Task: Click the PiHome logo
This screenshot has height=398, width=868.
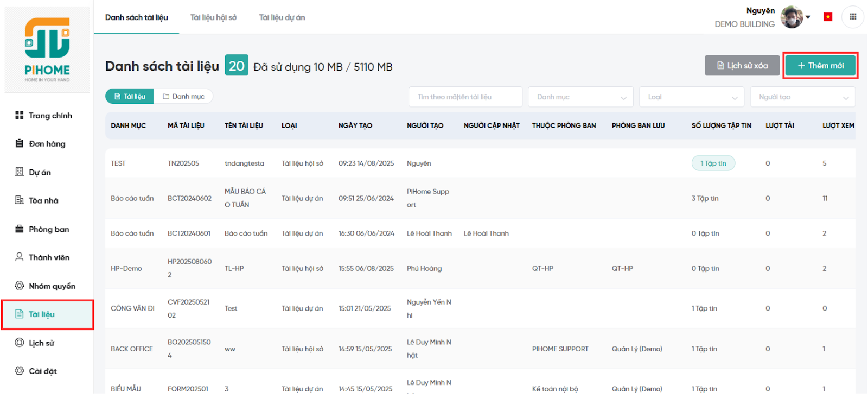Action: (47, 49)
